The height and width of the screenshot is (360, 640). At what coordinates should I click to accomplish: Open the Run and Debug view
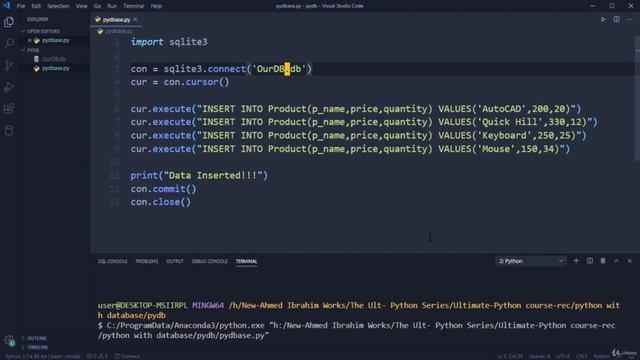point(9,87)
